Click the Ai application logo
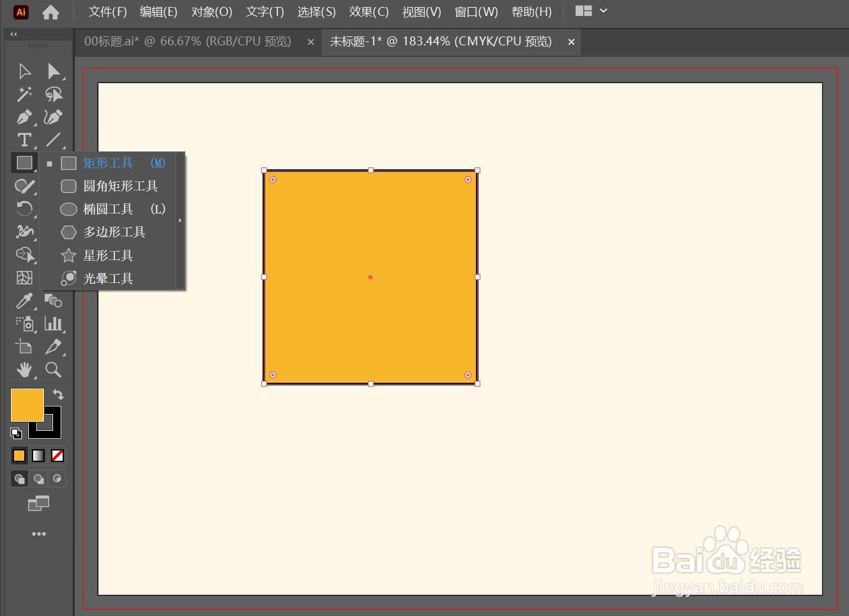This screenshot has width=849, height=616. click(20, 12)
